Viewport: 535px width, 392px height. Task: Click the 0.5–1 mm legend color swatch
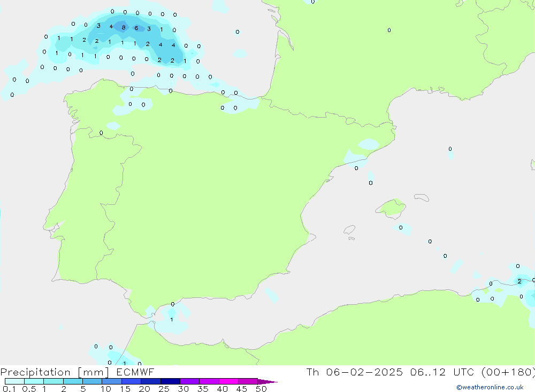click(34, 381)
